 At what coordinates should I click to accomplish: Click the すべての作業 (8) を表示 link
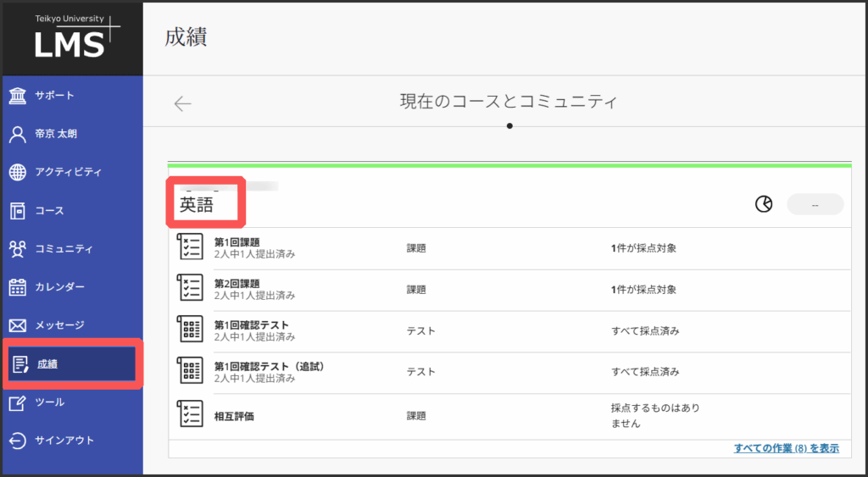786,448
